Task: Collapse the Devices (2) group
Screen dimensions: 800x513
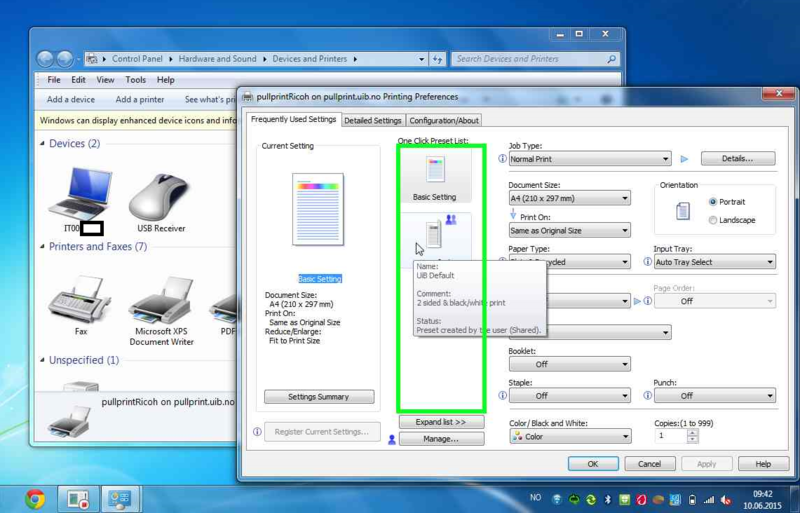Action: pyautogui.click(x=42, y=144)
